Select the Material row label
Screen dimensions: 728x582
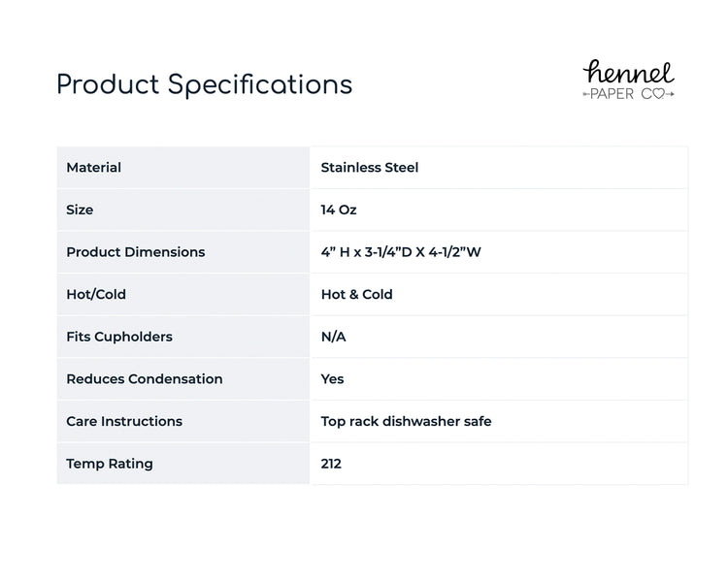[x=94, y=167]
